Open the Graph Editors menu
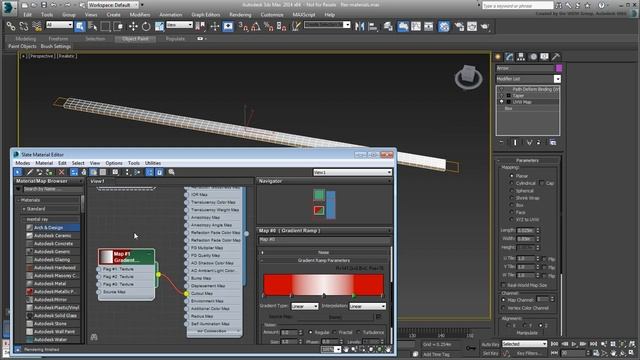 point(206,15)
